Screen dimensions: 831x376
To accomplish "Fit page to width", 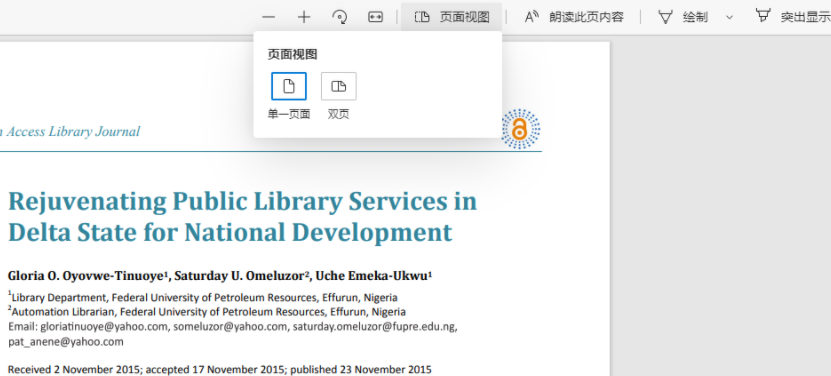I will pyautogui.click(x=375, y=17).
